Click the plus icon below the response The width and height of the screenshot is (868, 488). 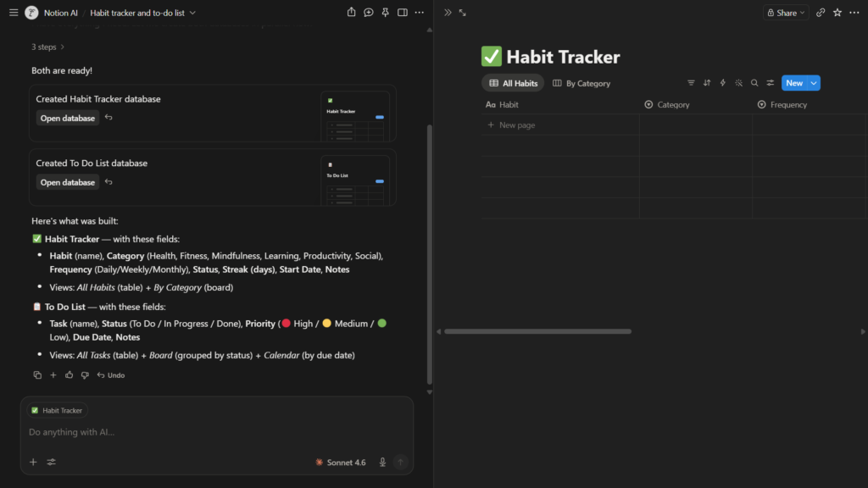53,375
